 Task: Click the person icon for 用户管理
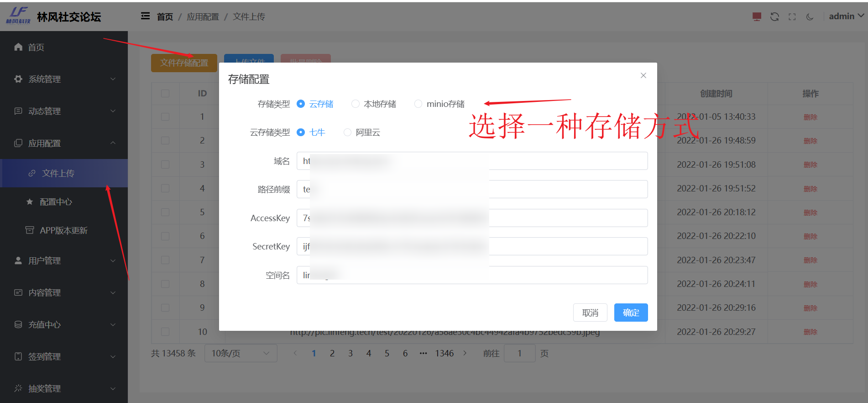(x=18, y=260)
